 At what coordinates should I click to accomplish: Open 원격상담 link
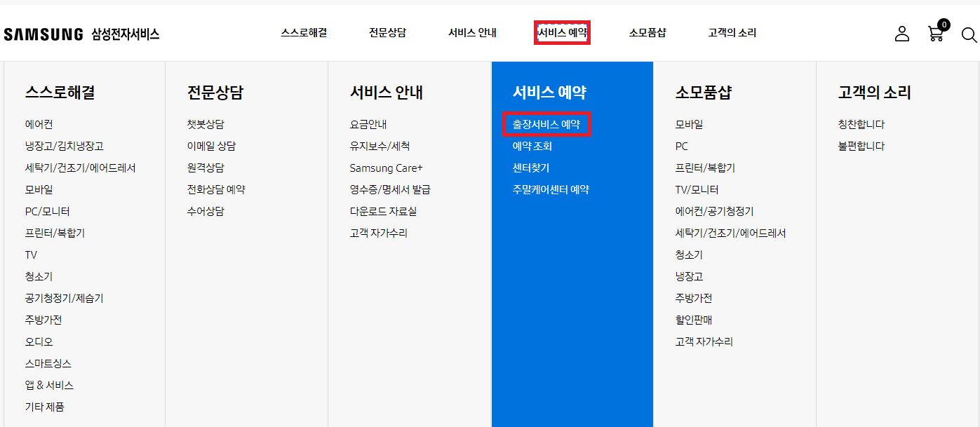click(206, 168)
